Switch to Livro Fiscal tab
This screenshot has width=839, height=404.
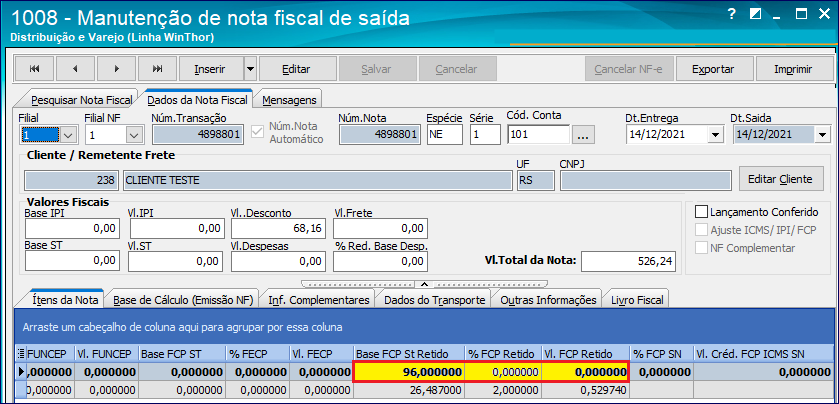click(x=637, y=300)
